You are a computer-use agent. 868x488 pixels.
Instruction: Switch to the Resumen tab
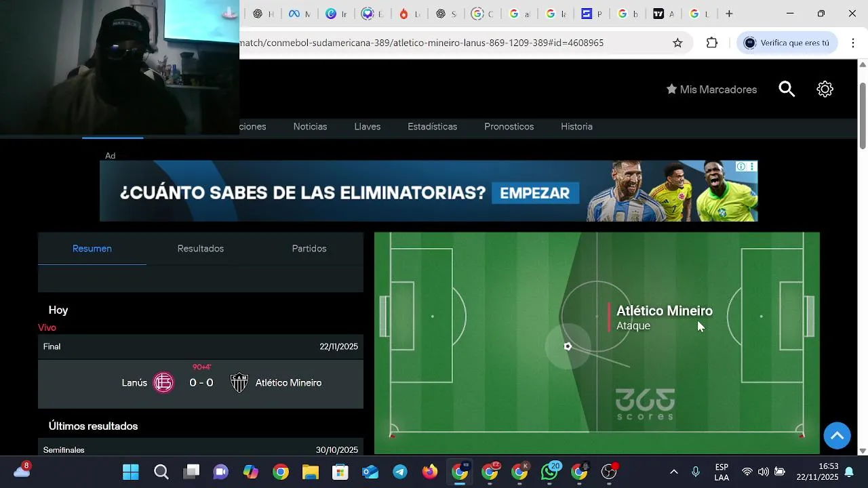point(92,249)
